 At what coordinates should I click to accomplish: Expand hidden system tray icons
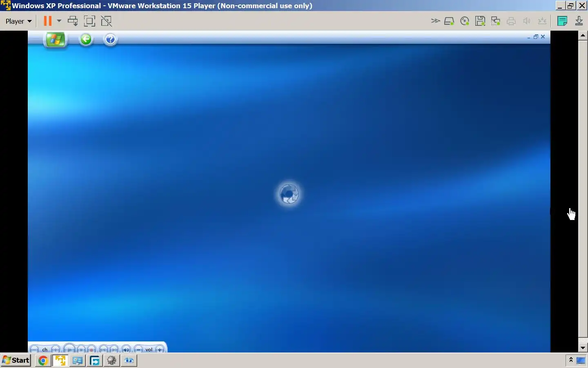pyautogui.click(x=571, y=360)
